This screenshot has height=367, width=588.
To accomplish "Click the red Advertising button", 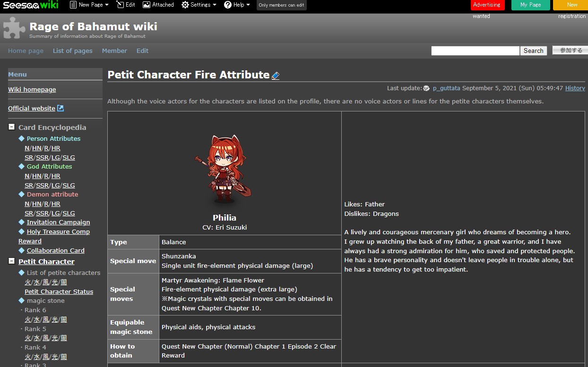I will (x=487, y=5).
